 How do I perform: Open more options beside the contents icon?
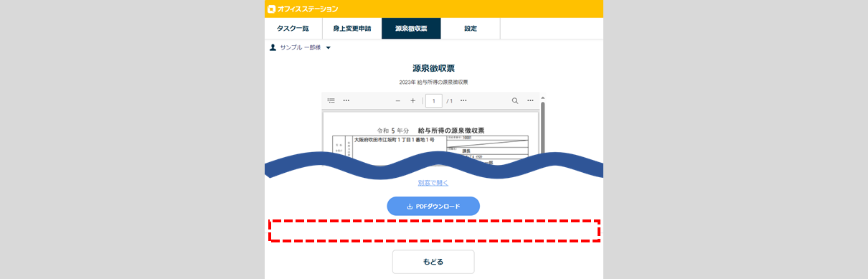[x=346, y=100]
